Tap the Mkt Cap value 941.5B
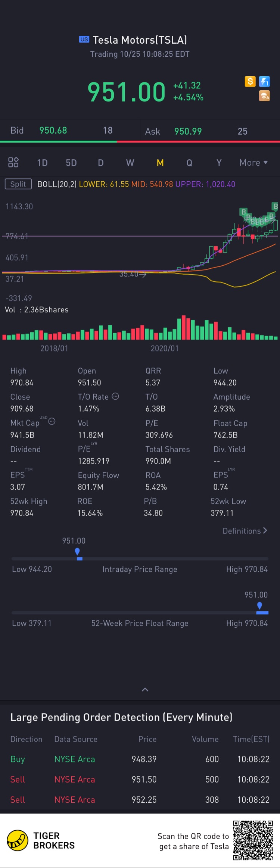Image resolution: width=280 pixels, height=868 pixels. [x=22, y=435]
